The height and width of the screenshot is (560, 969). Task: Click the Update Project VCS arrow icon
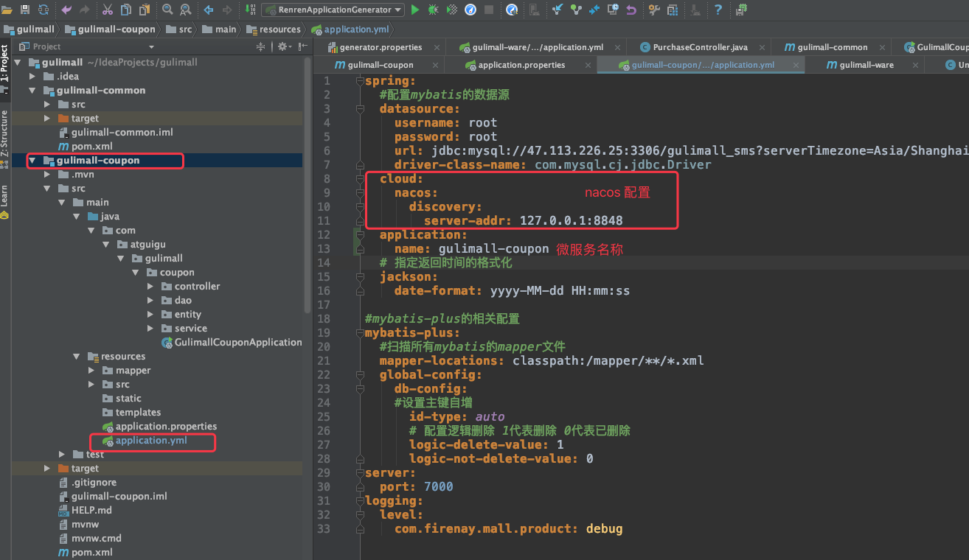coord(558,10)
